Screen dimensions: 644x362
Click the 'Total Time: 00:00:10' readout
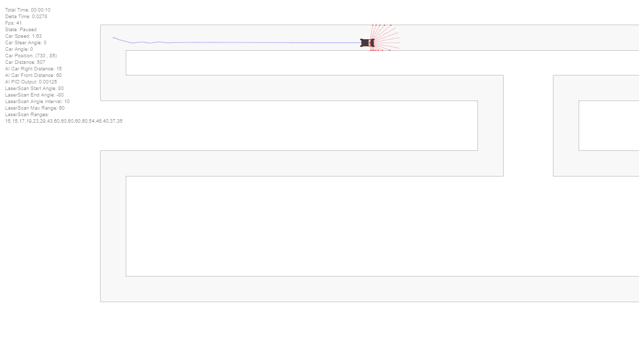click(x=28, y=10)
